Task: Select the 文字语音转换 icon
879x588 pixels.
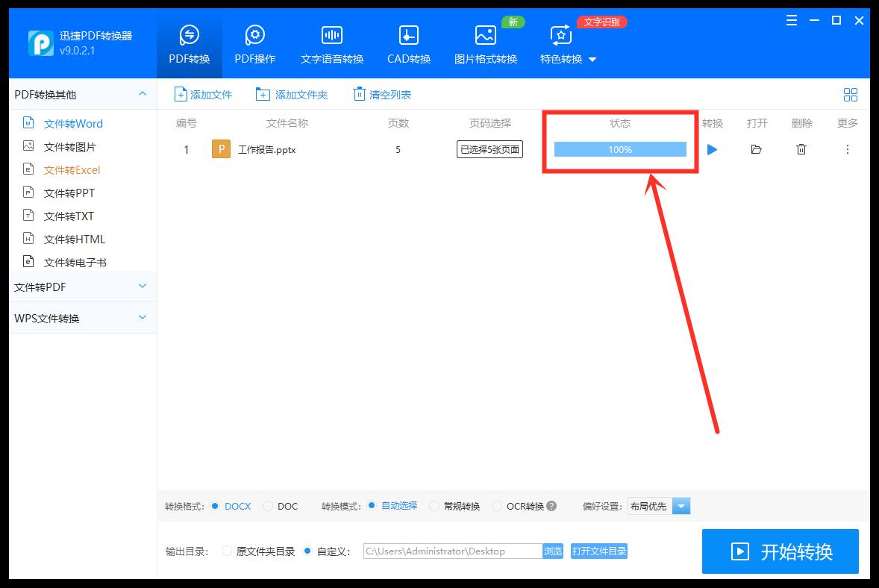Action: coord(331,43)
